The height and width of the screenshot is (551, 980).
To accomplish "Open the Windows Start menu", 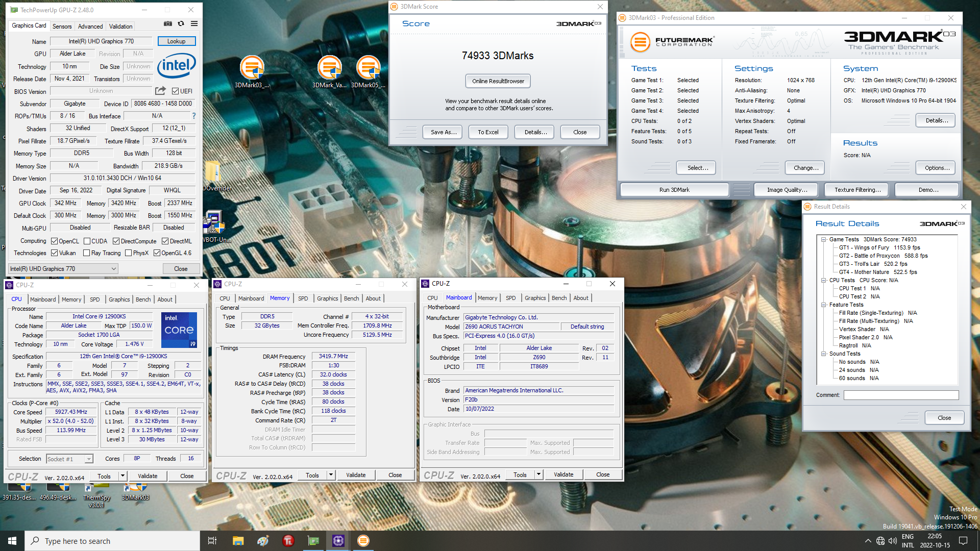I will click(x=12, y=541).
